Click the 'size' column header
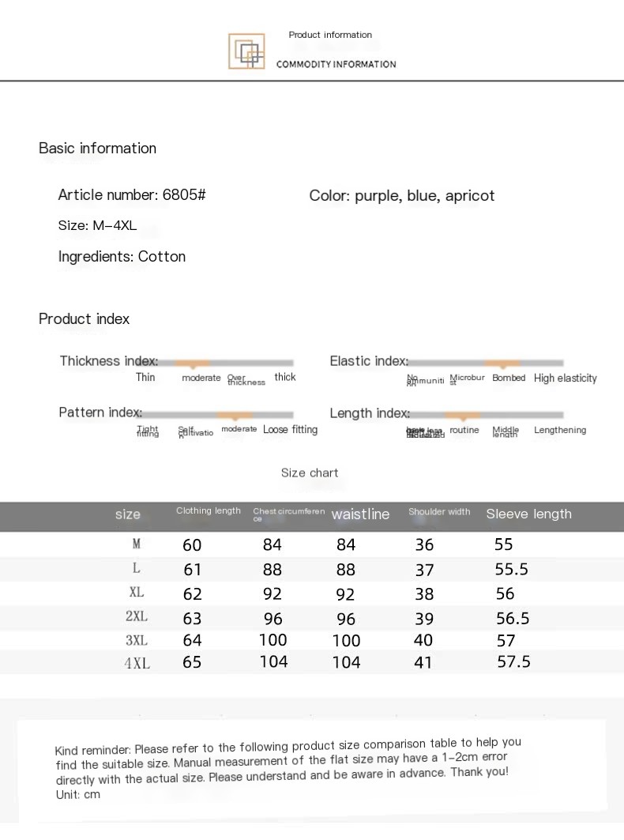 click(x=127, y=514)
